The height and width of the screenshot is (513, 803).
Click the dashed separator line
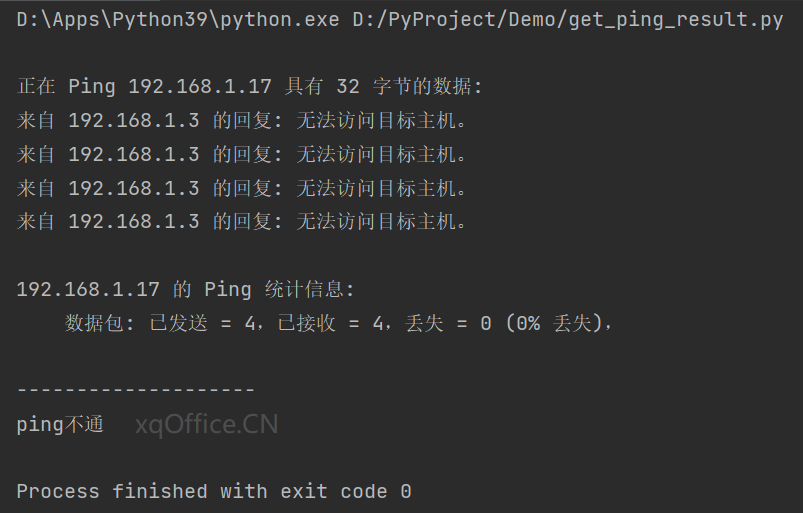[x=136, y=390]
